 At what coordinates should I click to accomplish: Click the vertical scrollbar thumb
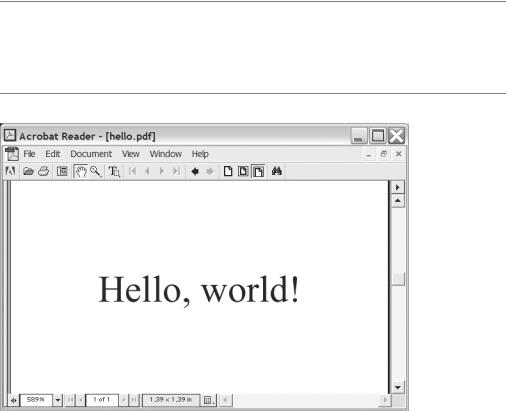pyautogui.click(x=398, y=279)
